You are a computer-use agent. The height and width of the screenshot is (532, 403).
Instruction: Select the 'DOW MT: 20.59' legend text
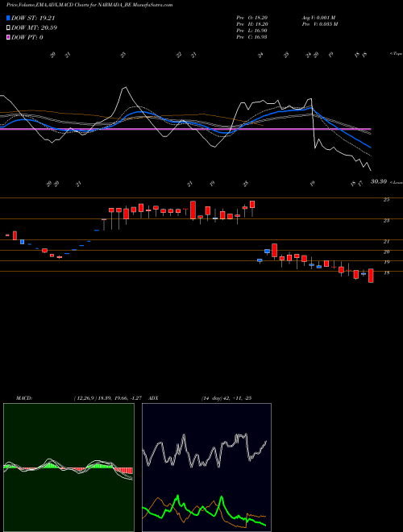(x=34, y=27)
